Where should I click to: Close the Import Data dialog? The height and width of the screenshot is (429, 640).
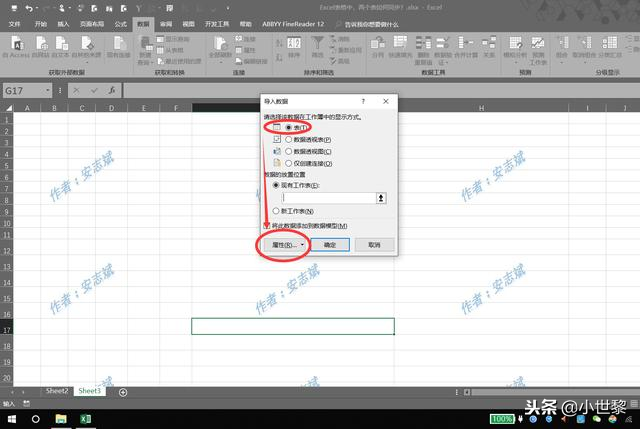pos(386,101)
